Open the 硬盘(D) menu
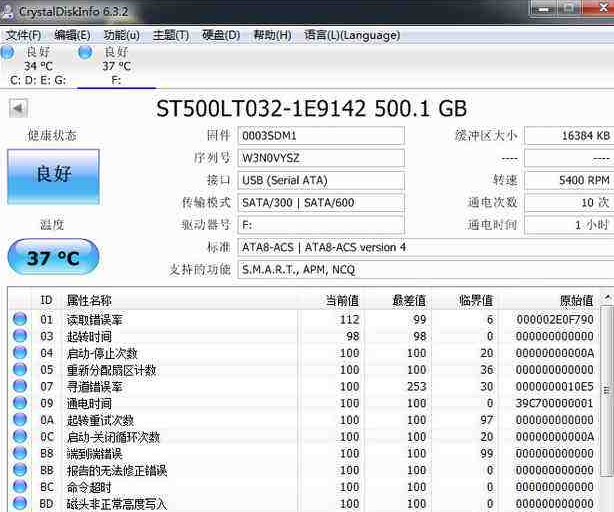 pos(221,35)
